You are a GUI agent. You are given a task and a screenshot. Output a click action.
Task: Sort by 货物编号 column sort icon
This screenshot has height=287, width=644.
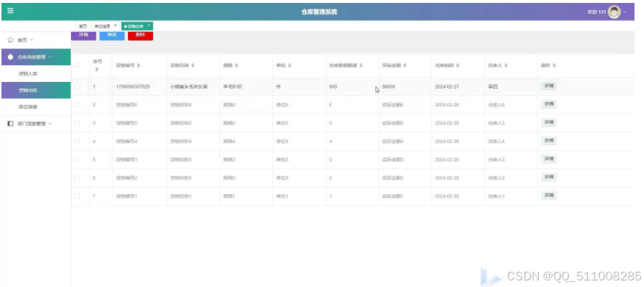(138, 66)
